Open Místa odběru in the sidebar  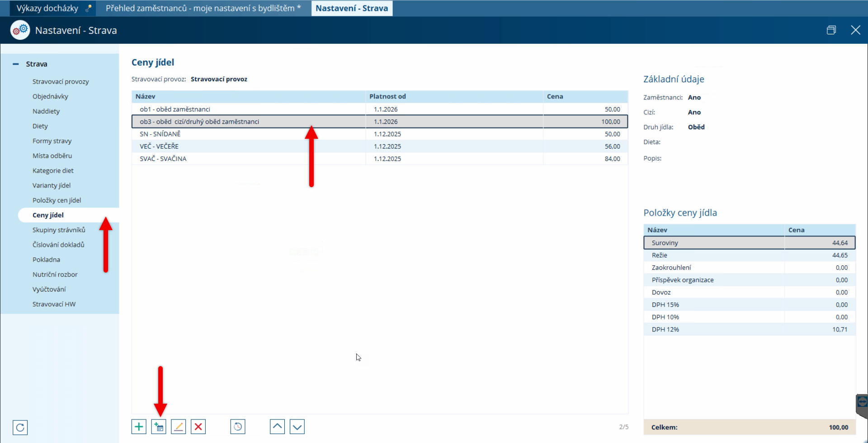point(52,156)
